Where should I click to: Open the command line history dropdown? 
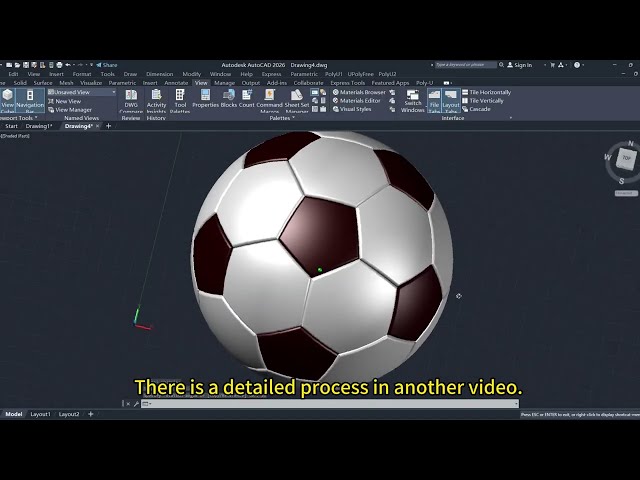[x=516, y=404]
